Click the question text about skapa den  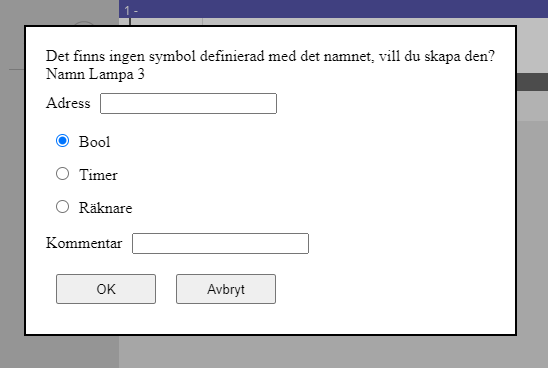tap(270, 56)
